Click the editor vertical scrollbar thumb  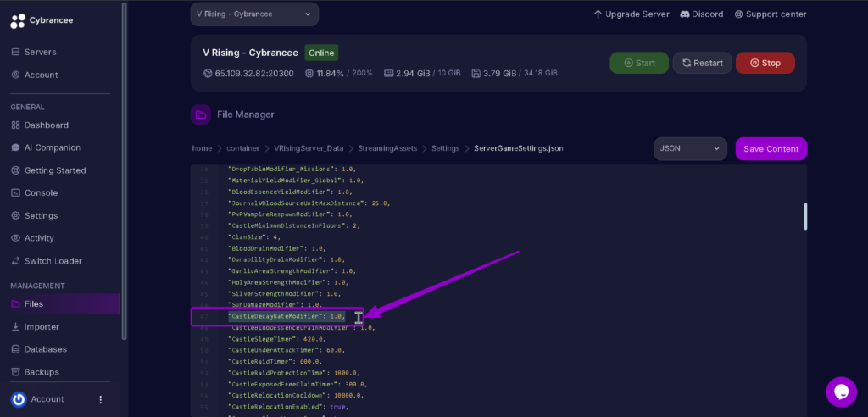coord(805,216)
